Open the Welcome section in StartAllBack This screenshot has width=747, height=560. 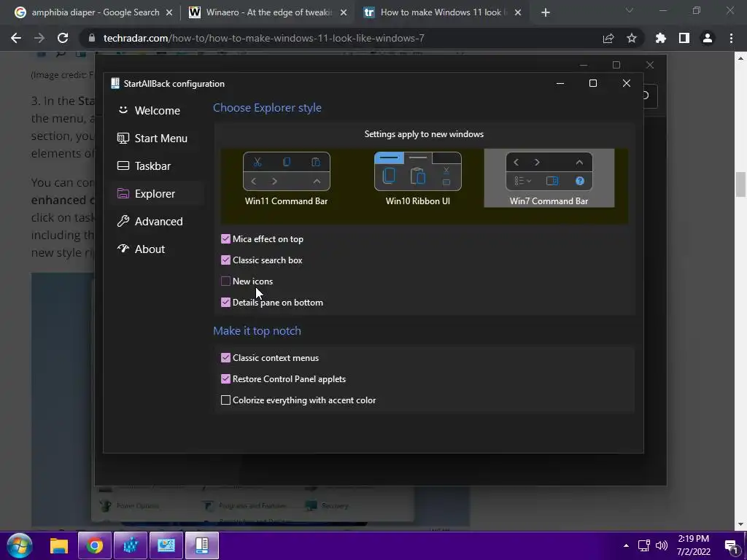[x=158, y=111]
